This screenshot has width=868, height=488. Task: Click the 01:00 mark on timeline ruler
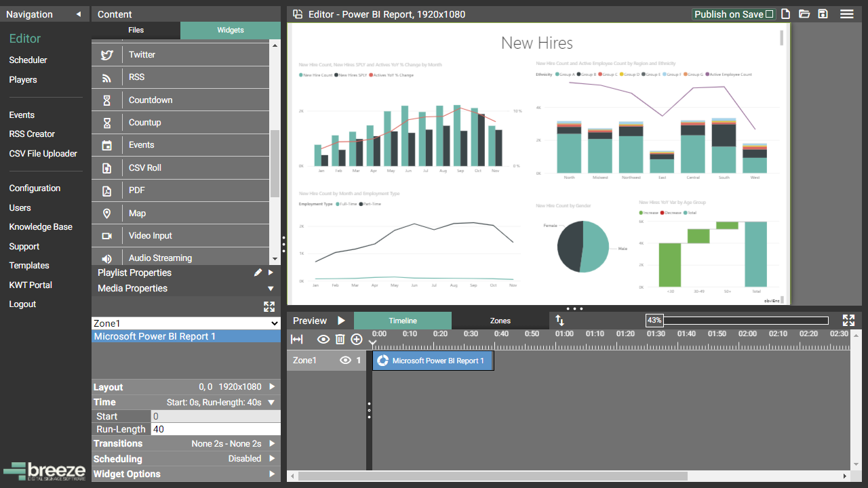[564, 333]
